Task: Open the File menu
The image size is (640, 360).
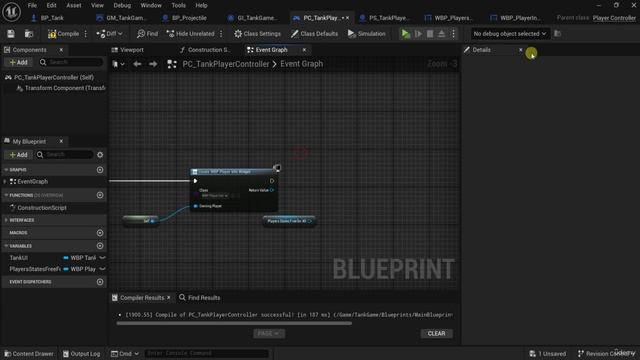Action: coord(32,5)
